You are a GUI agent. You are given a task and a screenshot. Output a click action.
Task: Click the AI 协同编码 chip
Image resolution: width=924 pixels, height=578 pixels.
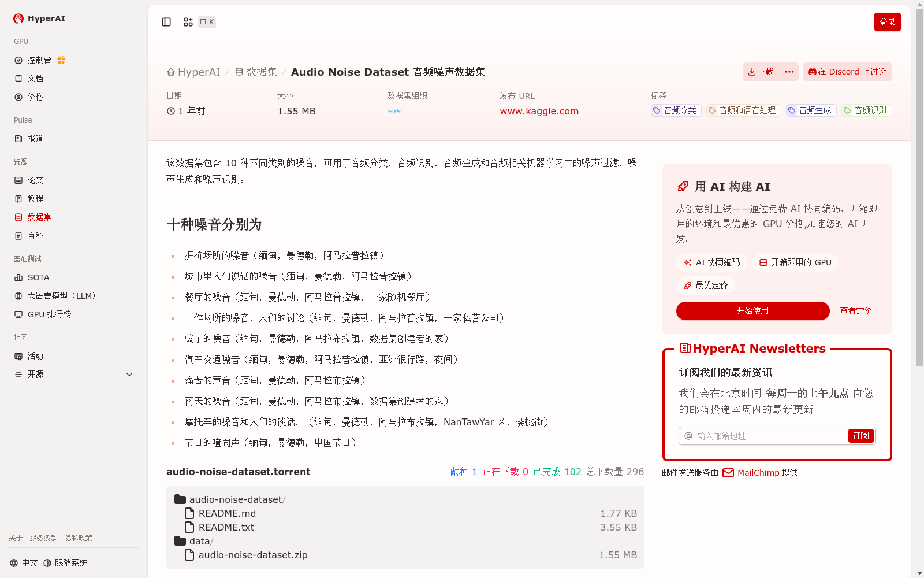tap(711, 262)
